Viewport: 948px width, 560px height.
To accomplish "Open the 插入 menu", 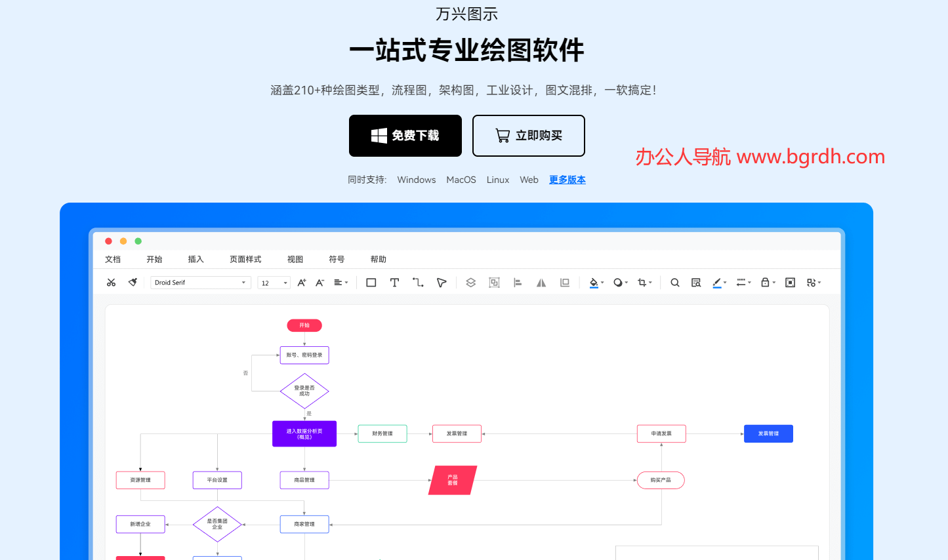I will [196, 259].
